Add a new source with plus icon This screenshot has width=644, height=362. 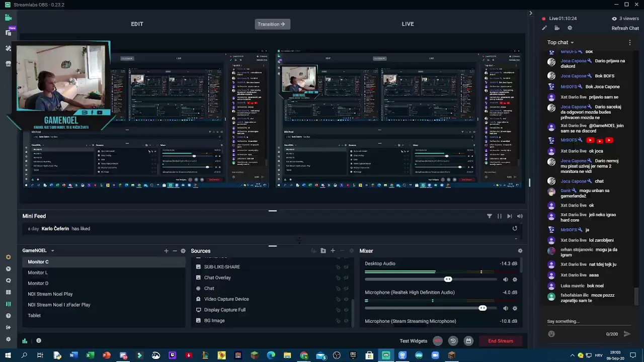click(333, 251)
